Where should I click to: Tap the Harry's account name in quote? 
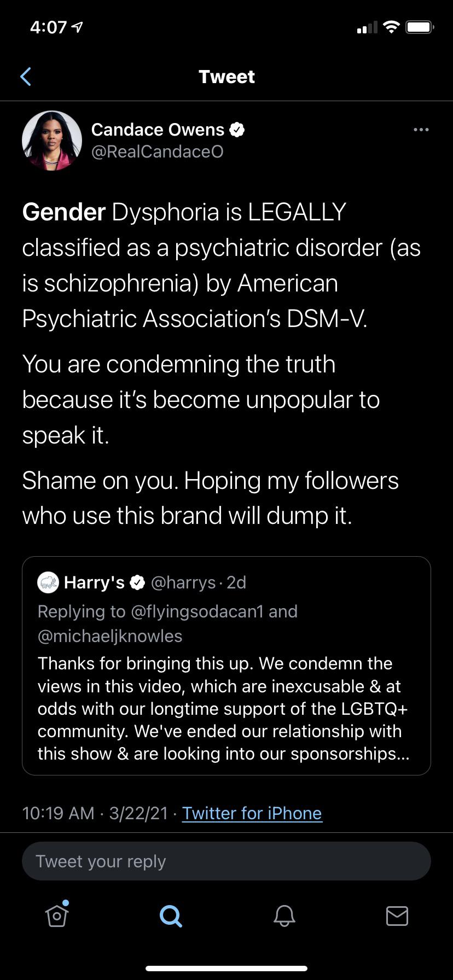94,583
